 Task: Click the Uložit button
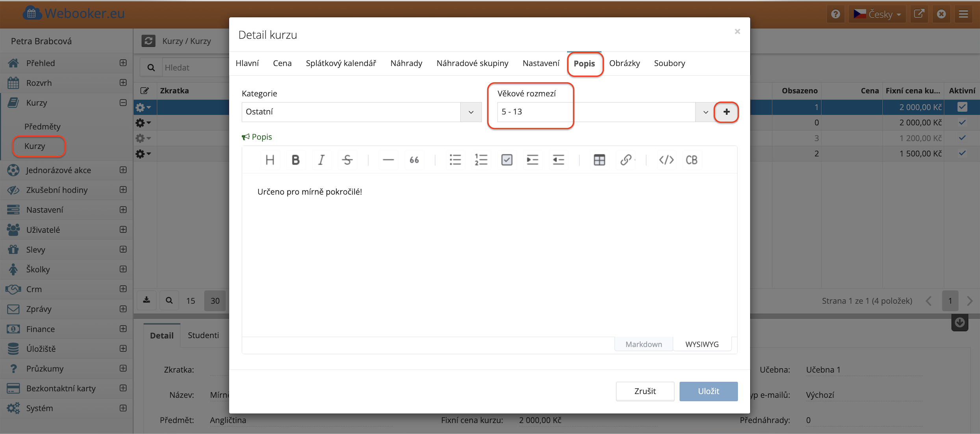[x=708, y=391]
